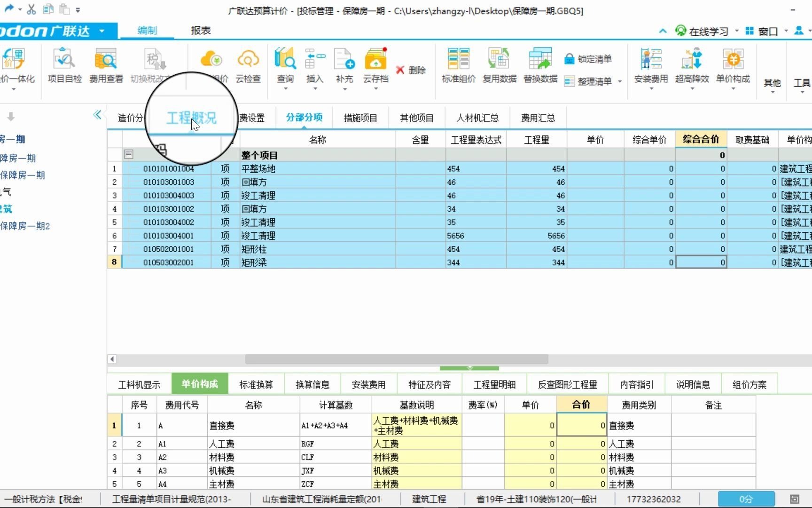Image resolution: width=812 pixels, height=508 pixels.
Task: Open the 措施项目 tab
Action: pos(360,118)
